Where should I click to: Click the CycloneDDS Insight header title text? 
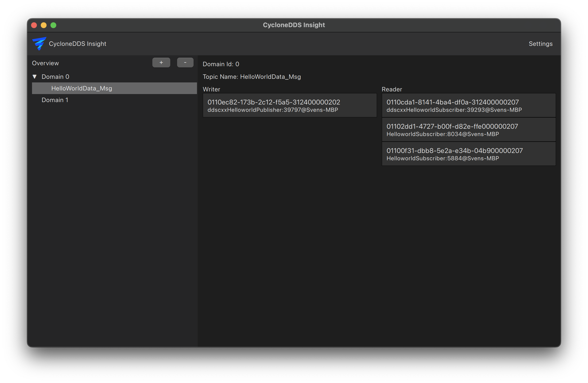click(77, 44)
